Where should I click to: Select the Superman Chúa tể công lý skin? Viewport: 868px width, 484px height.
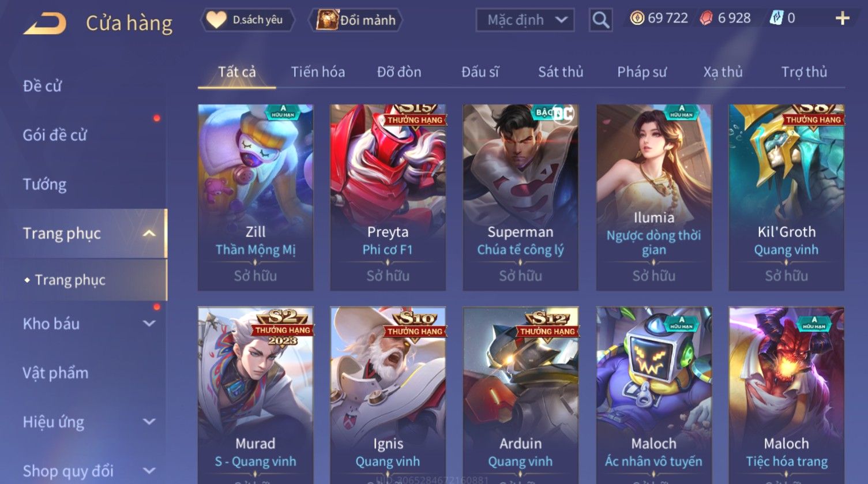tap(520, 197)
